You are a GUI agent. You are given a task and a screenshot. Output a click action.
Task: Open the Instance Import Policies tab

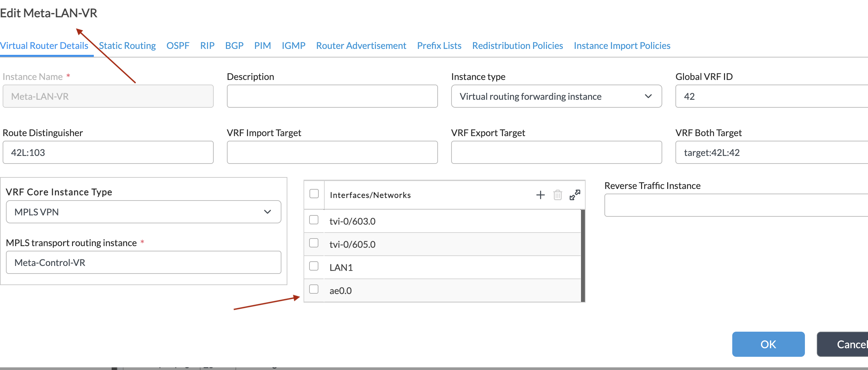(x=622, y=46)
